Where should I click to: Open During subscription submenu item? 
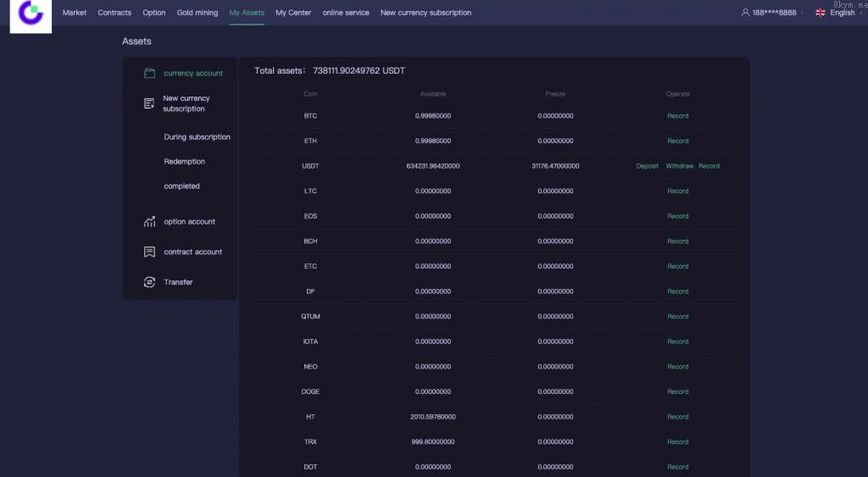click(197, 137)
